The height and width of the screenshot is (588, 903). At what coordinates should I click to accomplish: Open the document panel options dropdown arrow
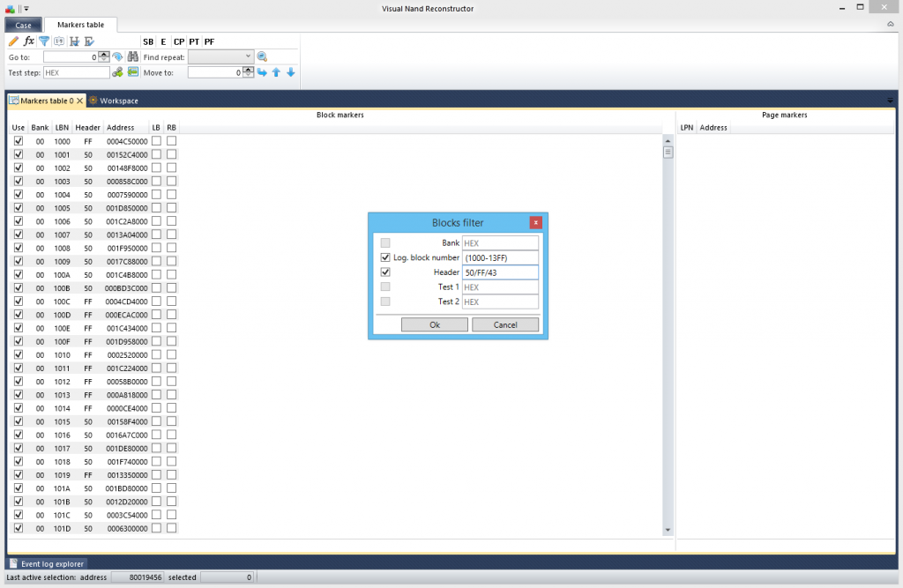[891, 100]
